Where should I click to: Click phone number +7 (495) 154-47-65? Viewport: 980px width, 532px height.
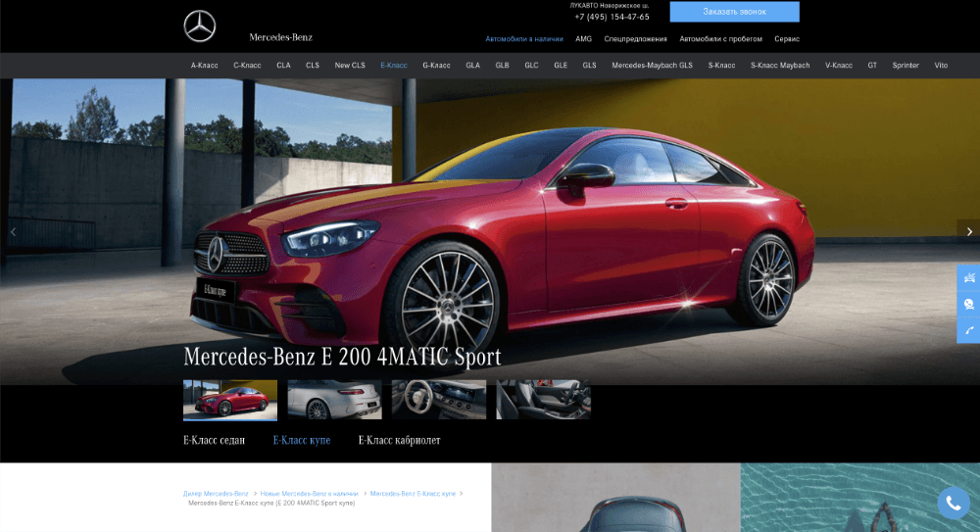click(x=612, y=17)
